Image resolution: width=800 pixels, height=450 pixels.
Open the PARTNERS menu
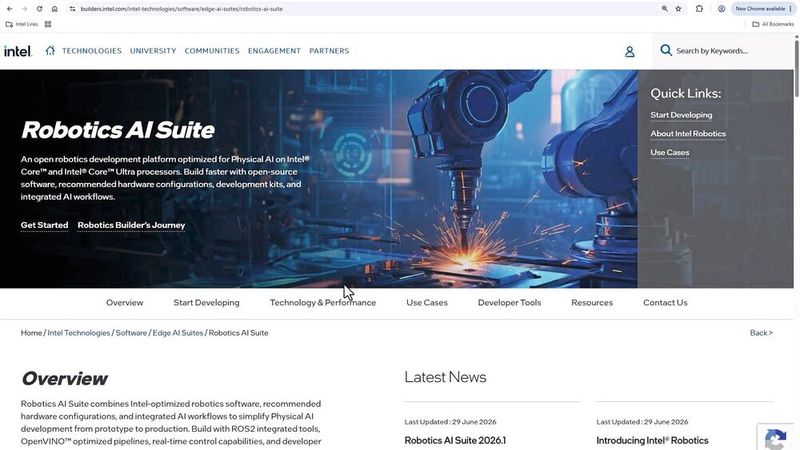coord(329,51)
